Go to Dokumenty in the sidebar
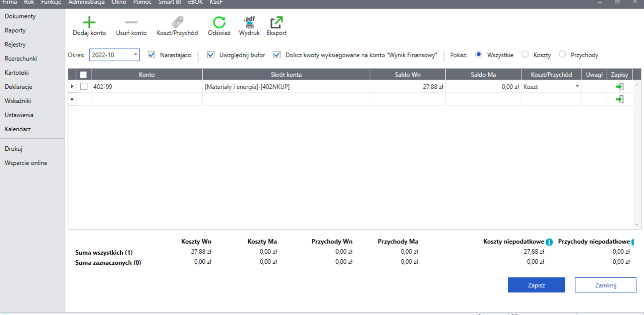 (x=20, y=16)
